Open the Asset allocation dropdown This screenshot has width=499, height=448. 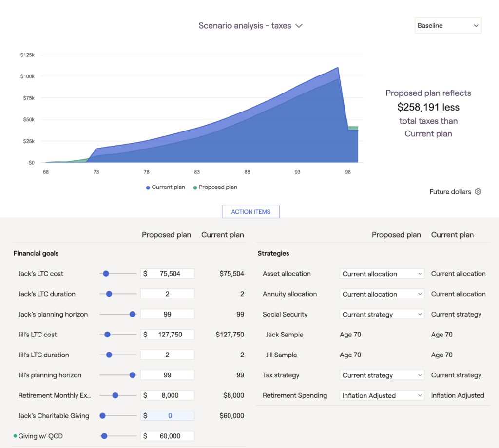(x=382, y=274)
